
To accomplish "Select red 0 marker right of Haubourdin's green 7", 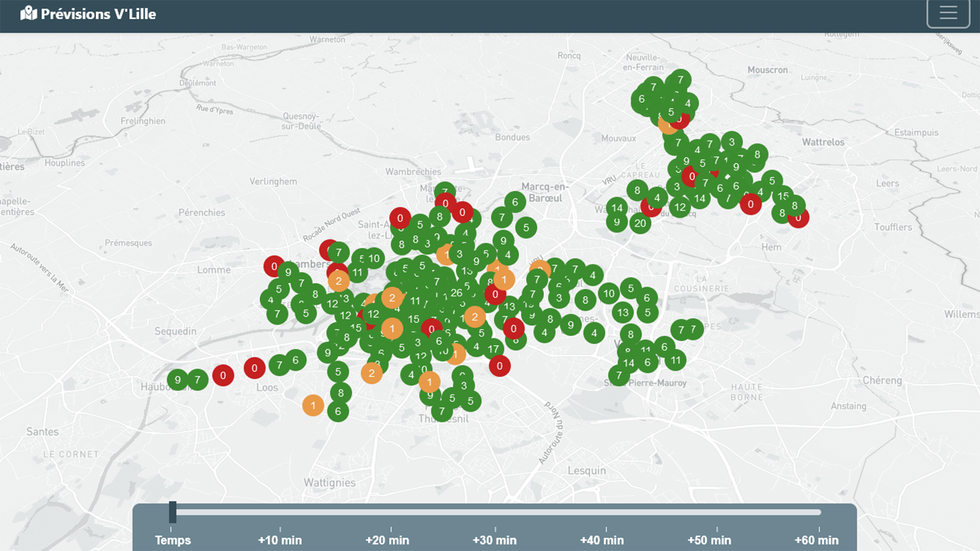I will (223, 376).
